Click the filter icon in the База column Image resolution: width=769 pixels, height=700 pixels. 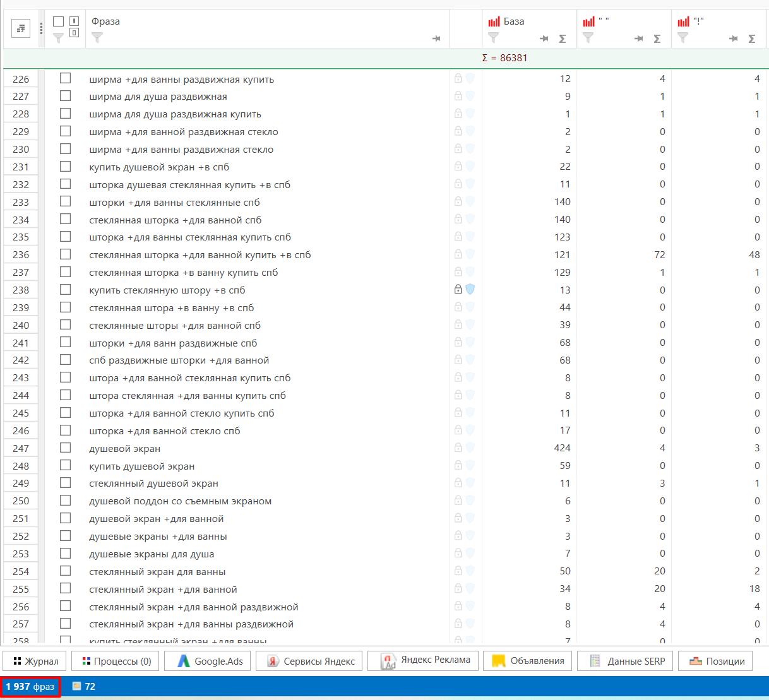coord(494,38)
